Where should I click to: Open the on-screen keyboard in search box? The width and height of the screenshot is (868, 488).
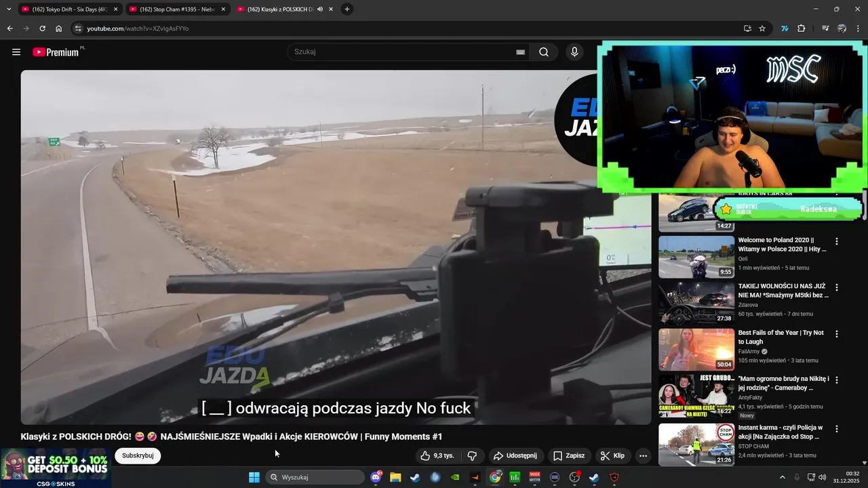click(520, 52)
